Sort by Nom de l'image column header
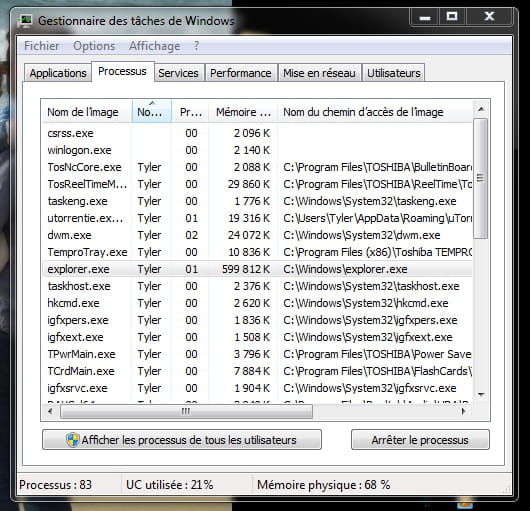The width and height of the screenshot is (530, 511). pyautogui.click(x=87, y=112)
